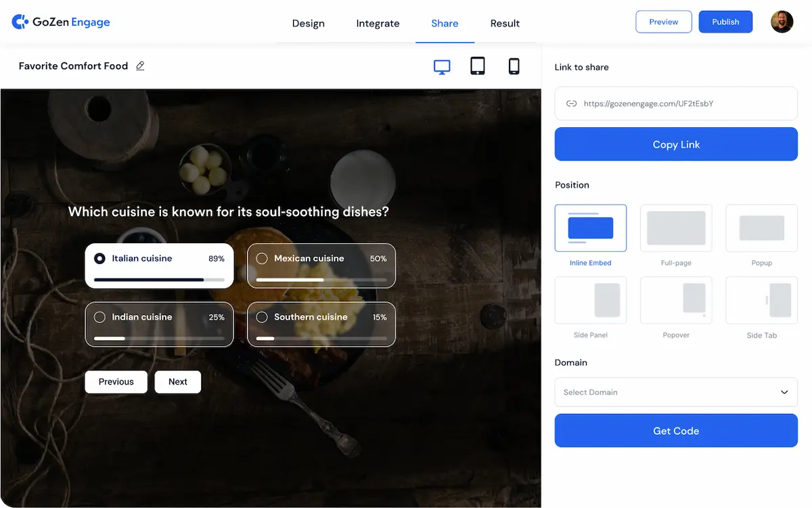
Task: Choose the Popover position layout
Action: (676, 300)
